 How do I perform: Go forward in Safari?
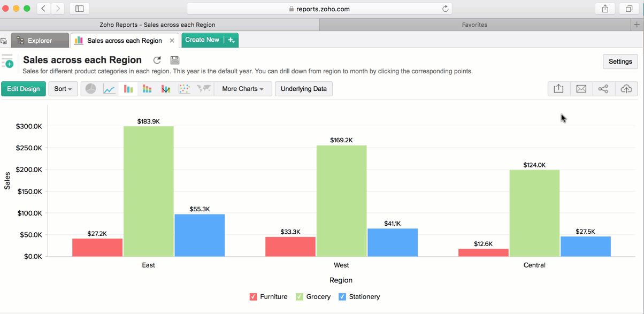(x=58, y=9)
